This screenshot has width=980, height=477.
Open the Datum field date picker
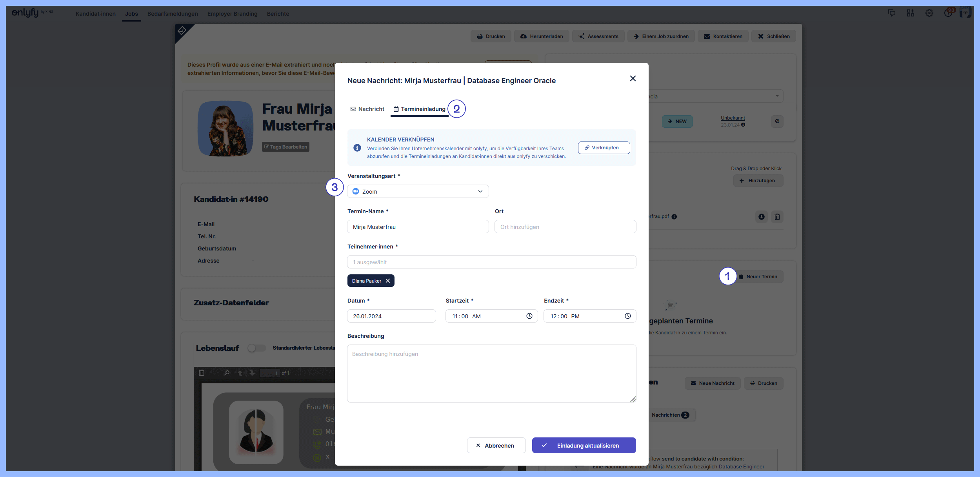click(391, 316)
